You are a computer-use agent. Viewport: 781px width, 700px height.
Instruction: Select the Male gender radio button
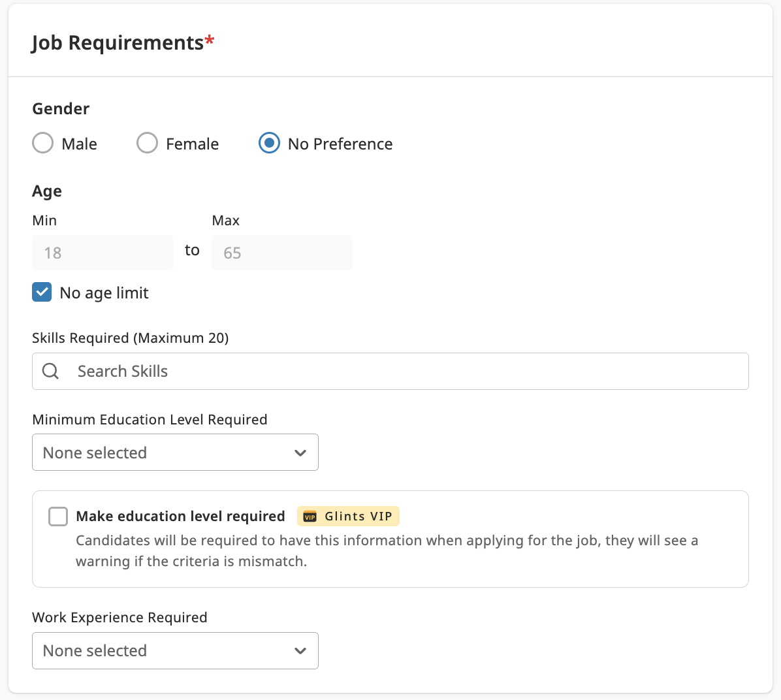click(42, 143)
